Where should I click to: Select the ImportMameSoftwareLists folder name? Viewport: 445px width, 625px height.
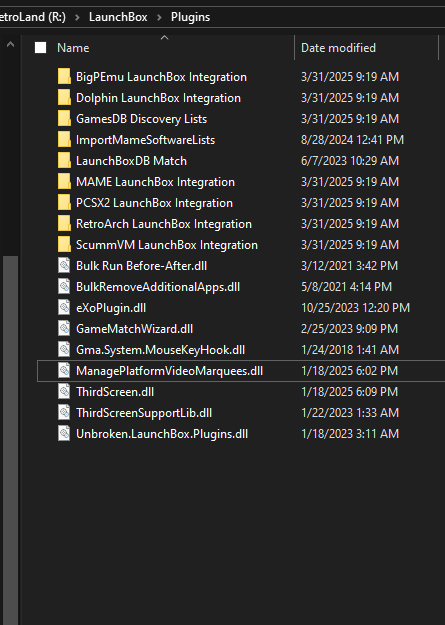146,140
